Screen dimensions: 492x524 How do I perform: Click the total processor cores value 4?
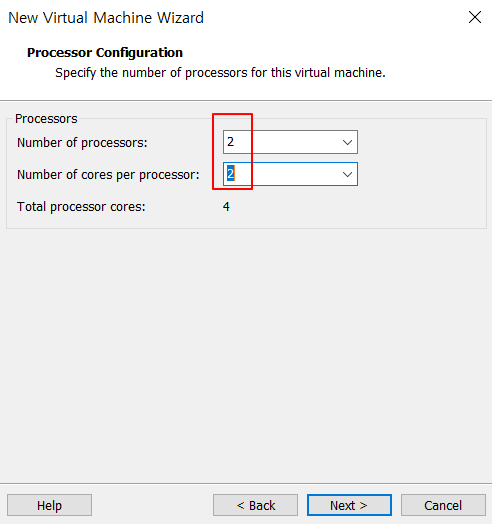(x=226, y=207)
